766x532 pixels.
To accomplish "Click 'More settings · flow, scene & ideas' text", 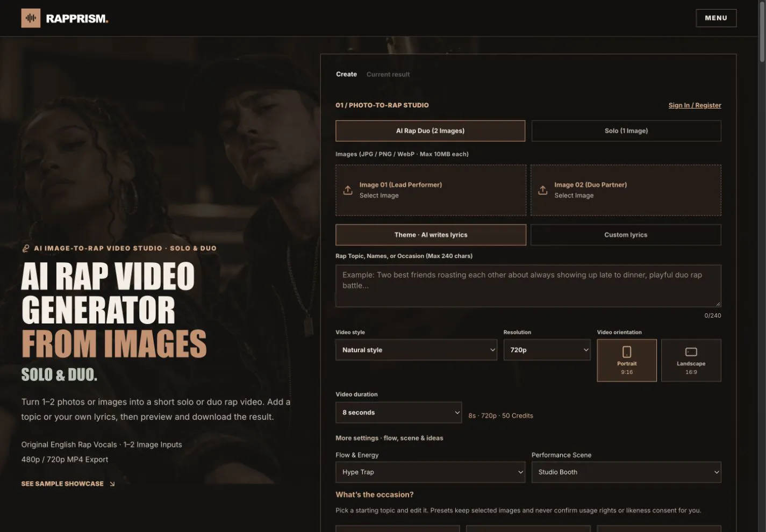I will (389, 438).
